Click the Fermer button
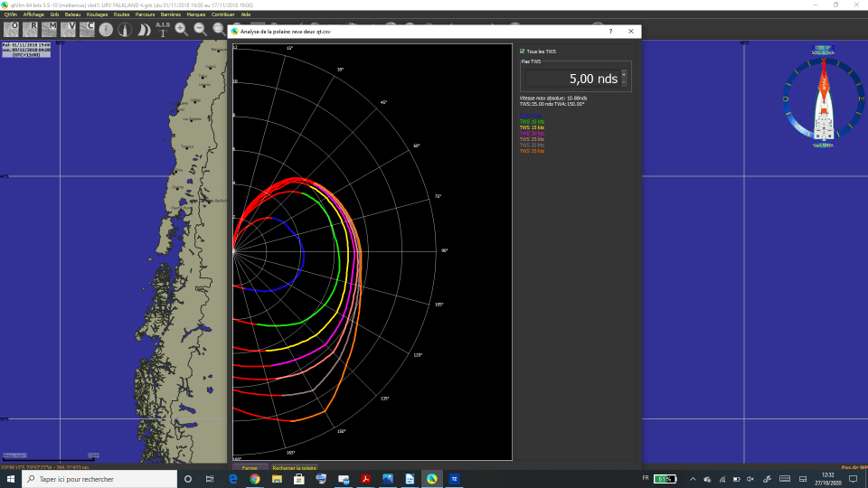 tap(250, 468)
